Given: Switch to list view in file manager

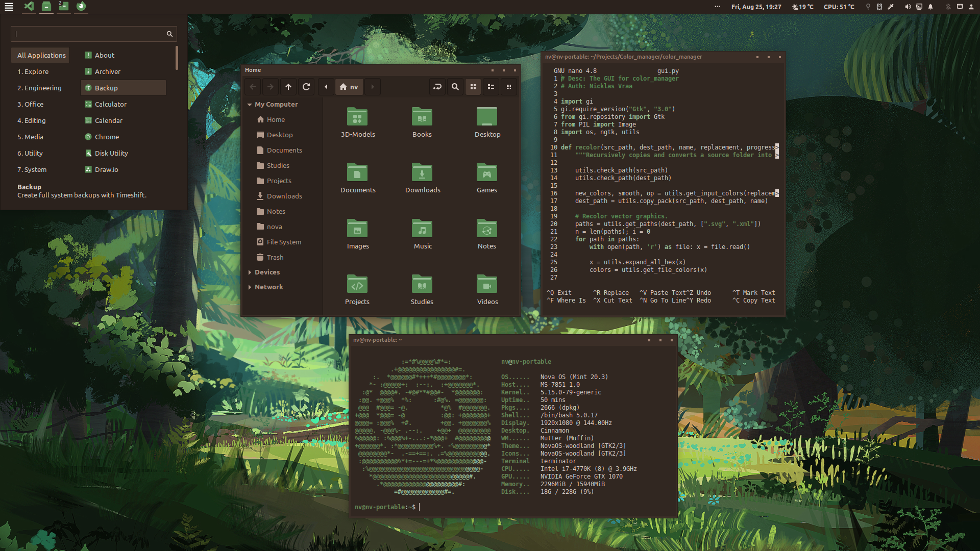Looking at the screenshot, I should (491, 87).
